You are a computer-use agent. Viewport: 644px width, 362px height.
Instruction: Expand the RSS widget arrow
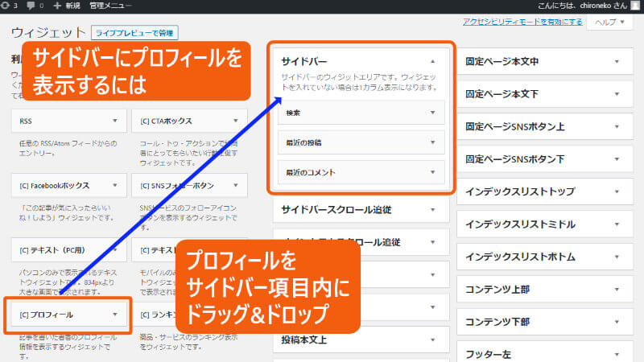click(x=115, y=121)
